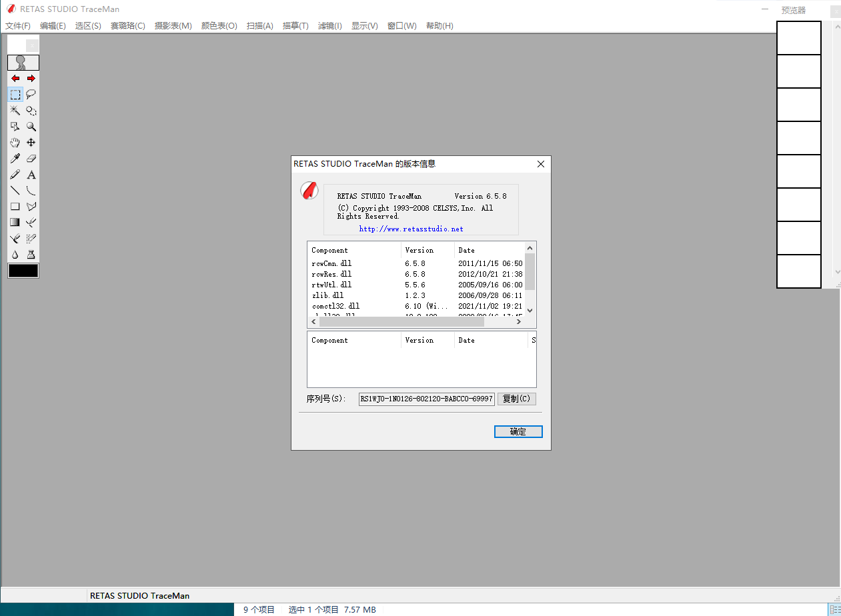Image resolution: width=841 pixels, height=616 pixels.
Task: Open the 编辑(E) menu
Action: 53,26
